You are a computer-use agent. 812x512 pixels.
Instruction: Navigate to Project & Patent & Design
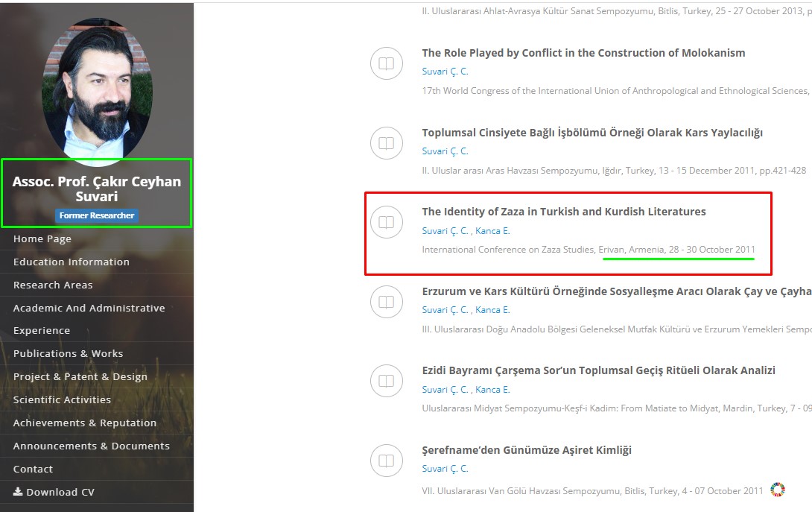pos(80,376)
